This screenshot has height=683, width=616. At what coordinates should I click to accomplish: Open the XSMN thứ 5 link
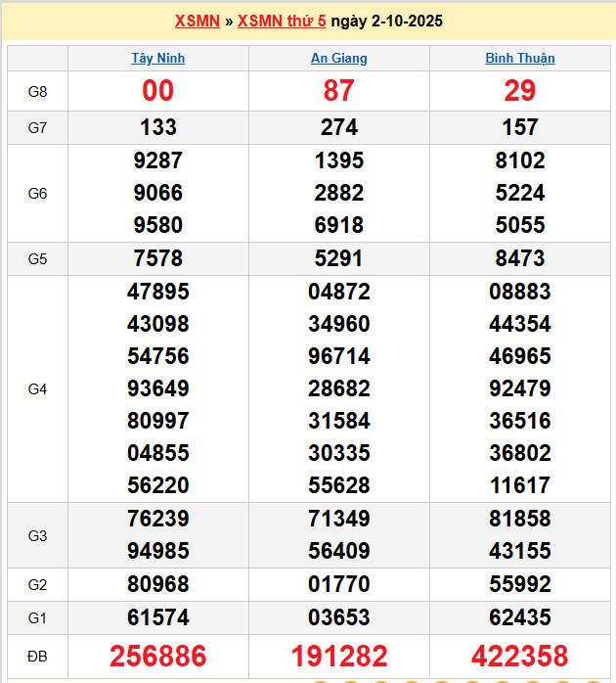282,21
